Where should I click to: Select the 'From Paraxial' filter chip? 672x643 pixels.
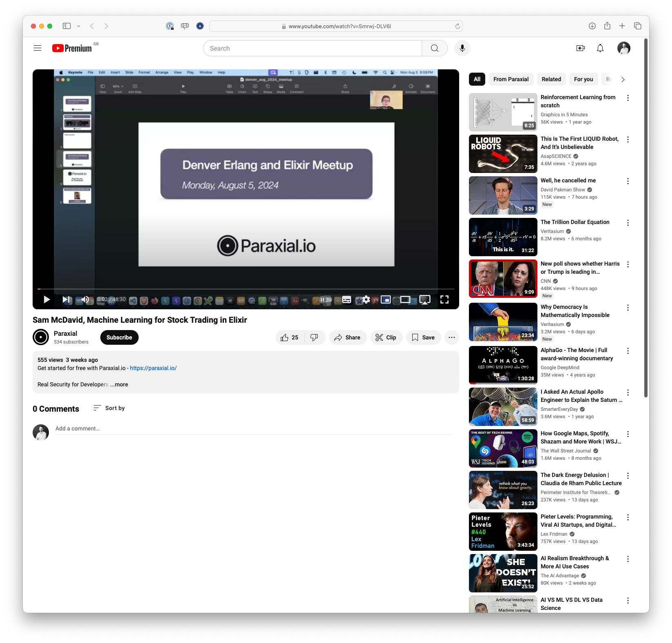(511, 79)
